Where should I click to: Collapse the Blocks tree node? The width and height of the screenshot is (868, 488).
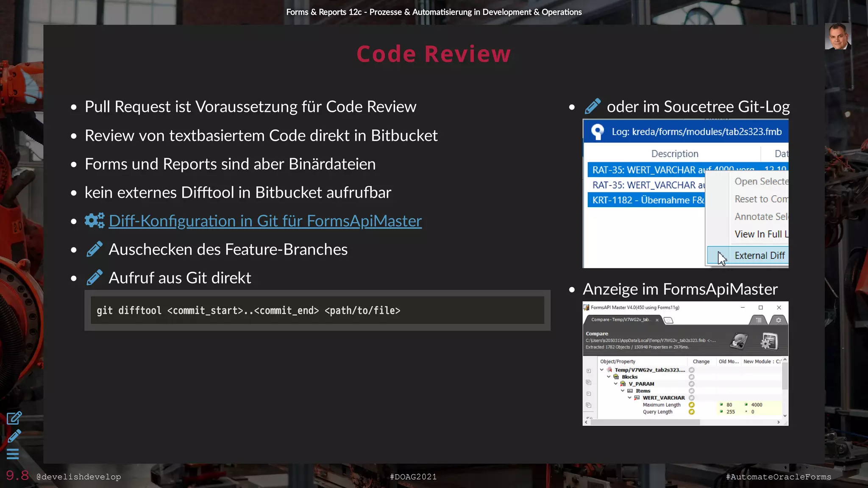coord(609,377)
